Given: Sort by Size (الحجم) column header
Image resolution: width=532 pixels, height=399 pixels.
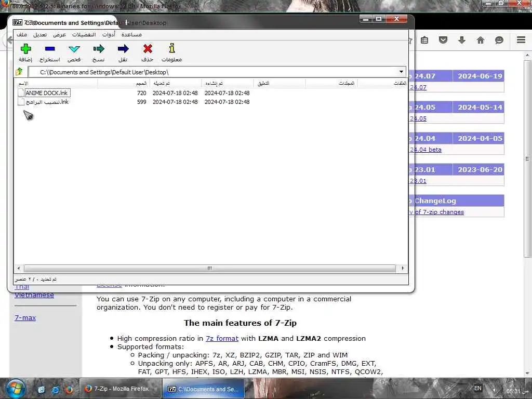Looking at the screenshot, I should [123, 83].
